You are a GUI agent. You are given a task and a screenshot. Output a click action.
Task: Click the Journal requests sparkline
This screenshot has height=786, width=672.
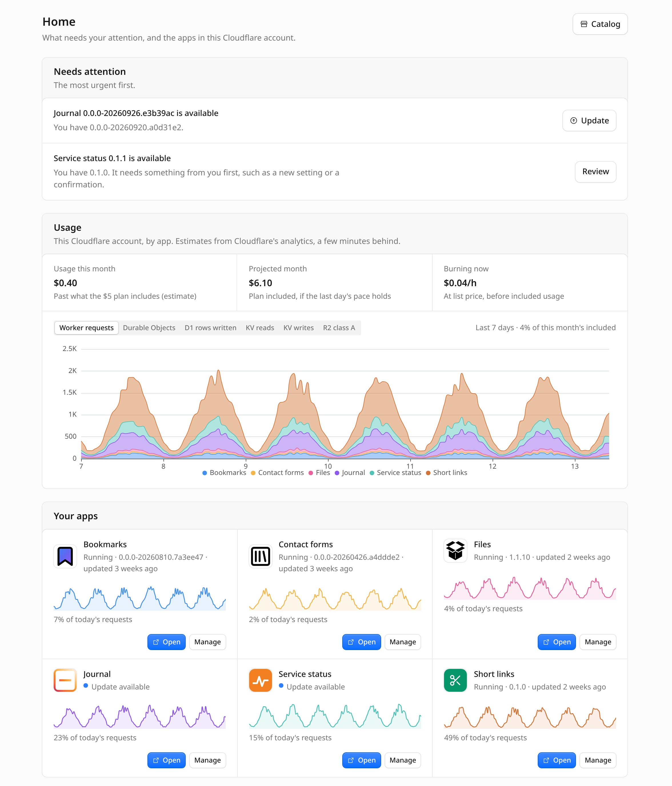140,717
